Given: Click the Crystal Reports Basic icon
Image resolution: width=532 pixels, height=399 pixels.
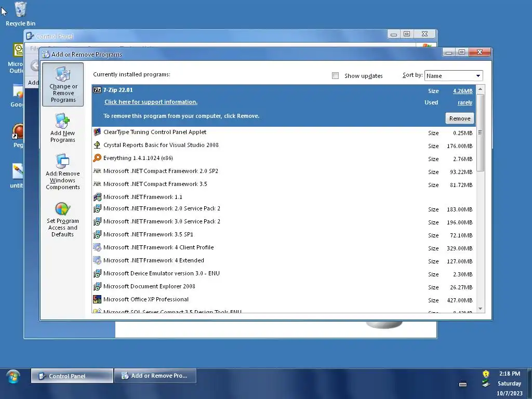Looking at the screenshot, I should pos(97,145).
